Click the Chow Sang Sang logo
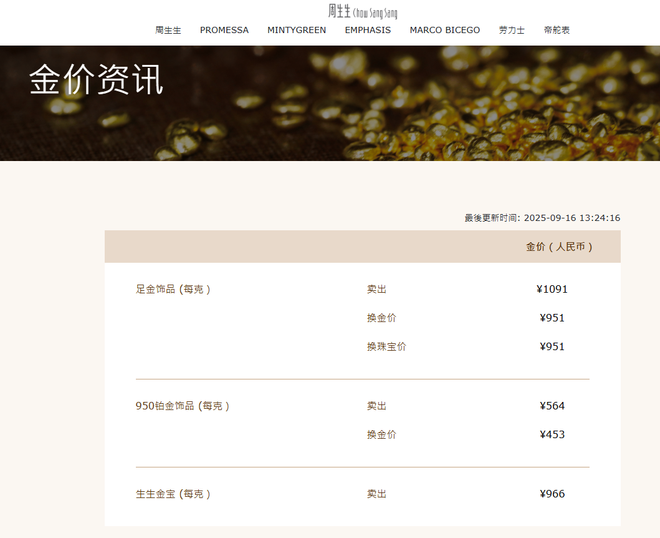Viewport: 660px width, 538px height. pos(362,11)
